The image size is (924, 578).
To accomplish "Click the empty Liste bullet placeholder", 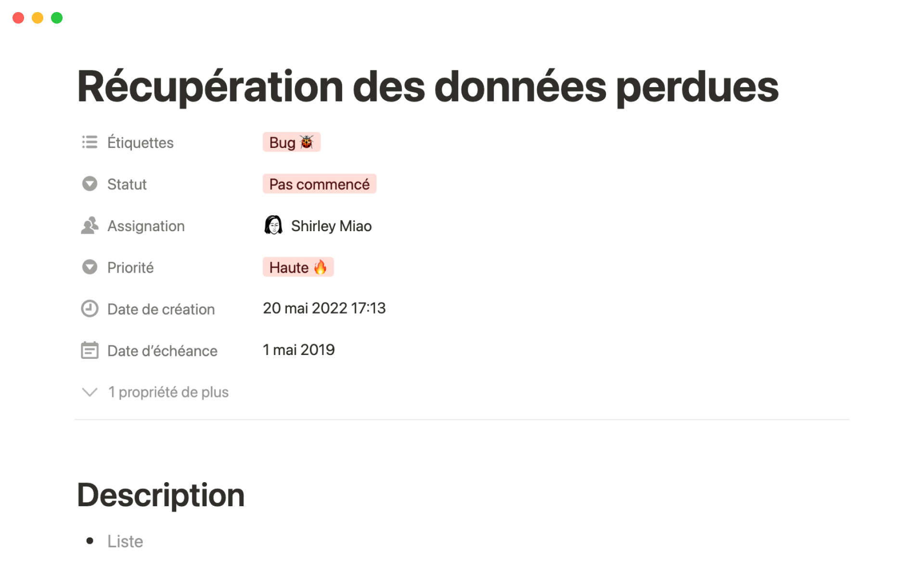I will tap(125, 541).
